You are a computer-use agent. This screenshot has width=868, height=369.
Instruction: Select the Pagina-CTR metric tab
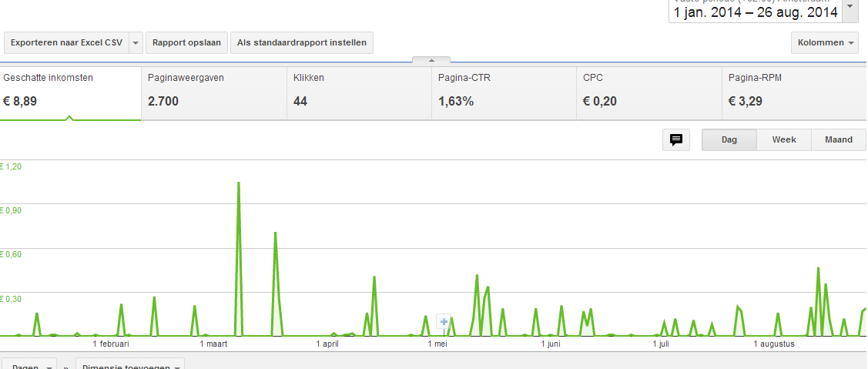tap(504, 93)
